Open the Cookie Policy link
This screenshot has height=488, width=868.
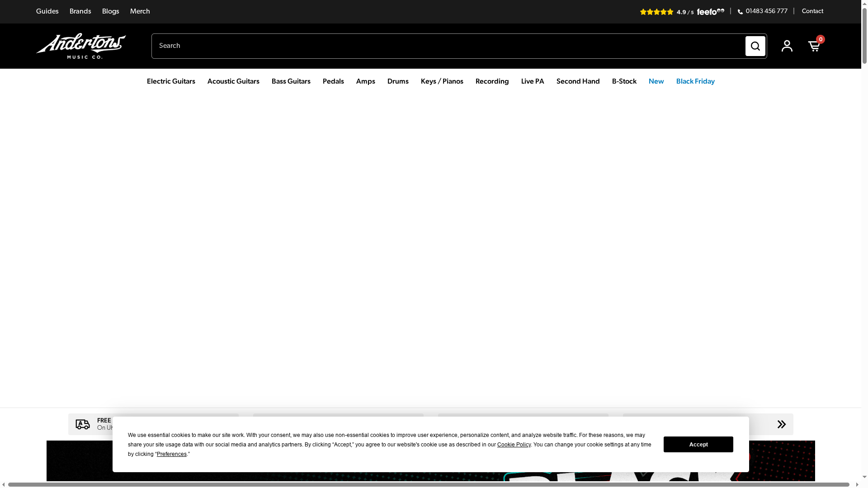coord(514,445)
